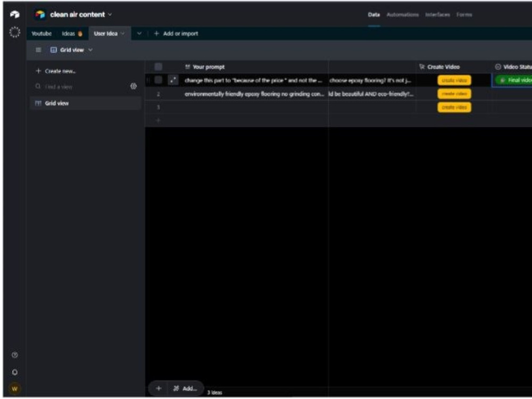The height and width of the screenshot is (399, 532).
Task: Click Add or import
Action: tap(176, 33)
